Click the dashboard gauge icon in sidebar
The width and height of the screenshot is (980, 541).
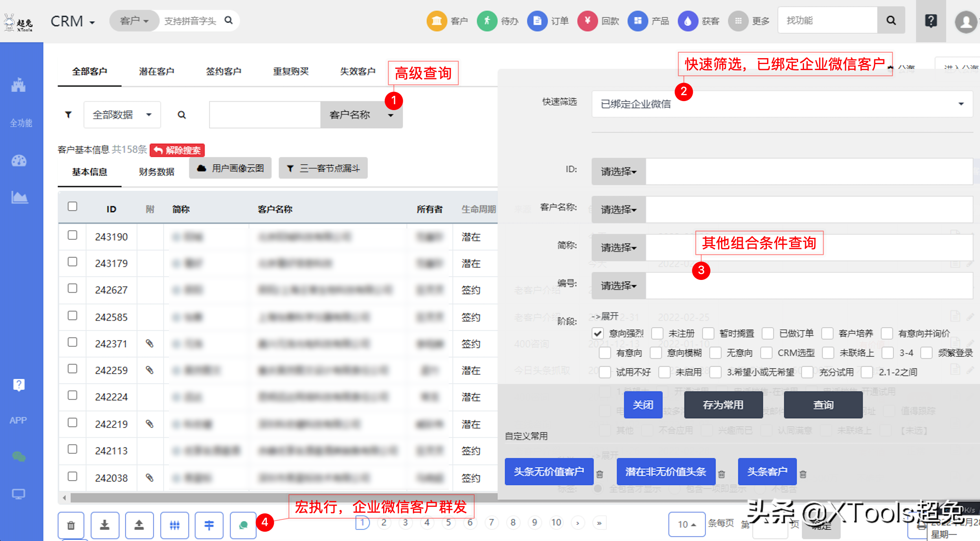(x=19, y=161)
